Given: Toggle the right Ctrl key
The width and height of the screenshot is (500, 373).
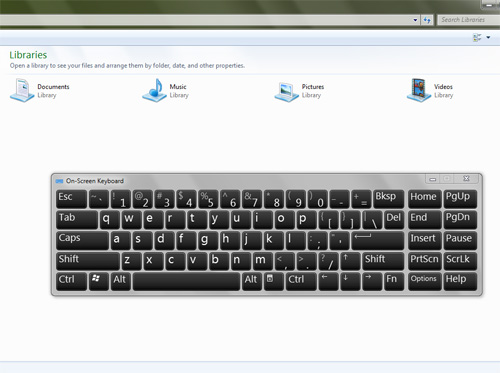Looking at the screenshot, I should pos(301,281).
